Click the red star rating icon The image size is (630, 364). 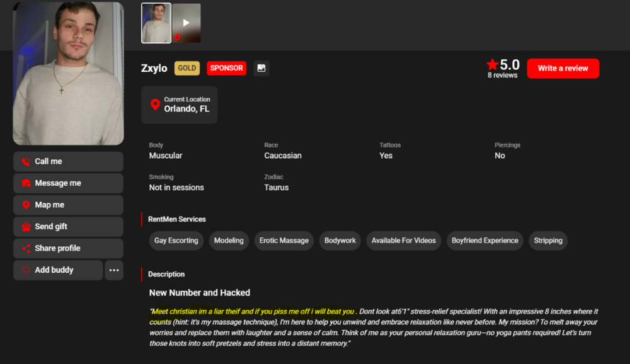coord(492,65)
